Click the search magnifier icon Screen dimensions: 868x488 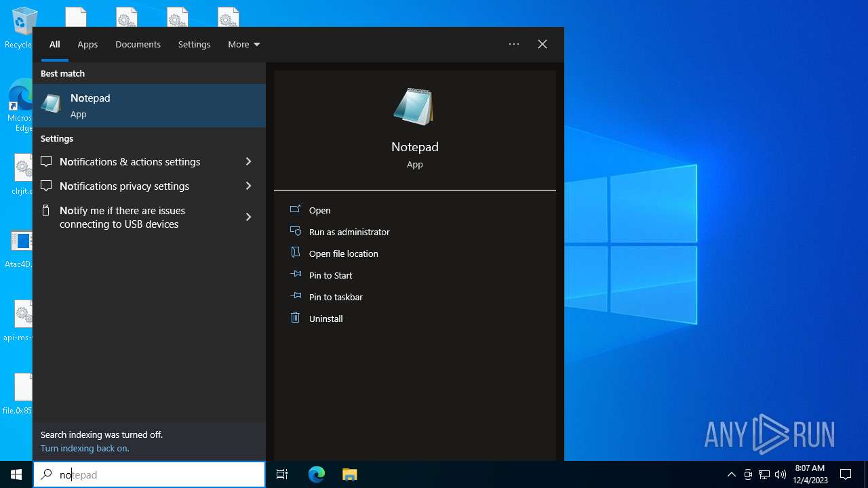tap(46, 474)
